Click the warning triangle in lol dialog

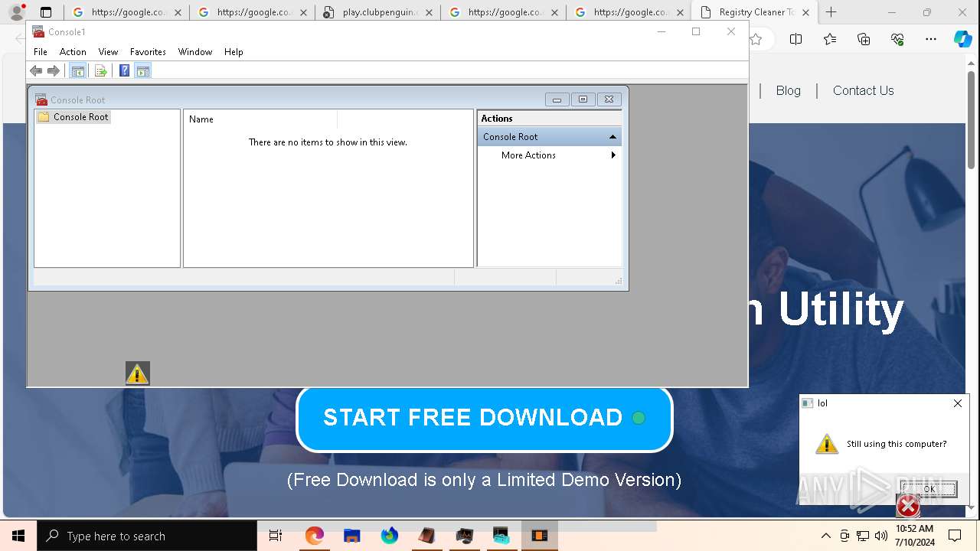pyautogui.click(x=827, y=444)
